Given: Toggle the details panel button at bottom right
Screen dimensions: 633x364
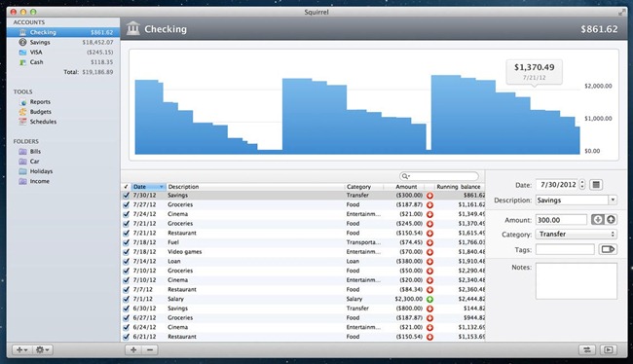Looking at the screenshot, I should point(609,349).
